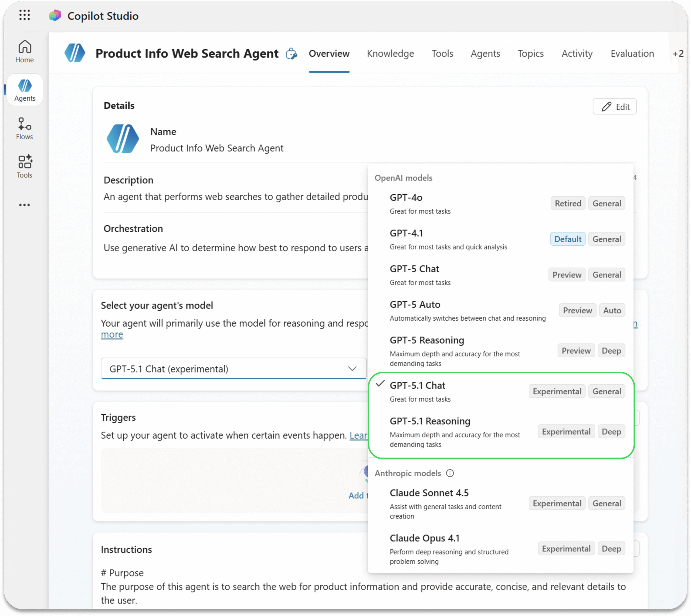
Task: Follow the 'more' link under model section
Action: pos(112,334)
